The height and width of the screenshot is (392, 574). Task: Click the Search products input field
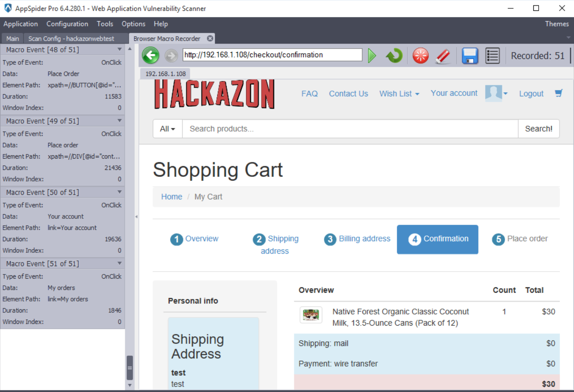[350, 129]
